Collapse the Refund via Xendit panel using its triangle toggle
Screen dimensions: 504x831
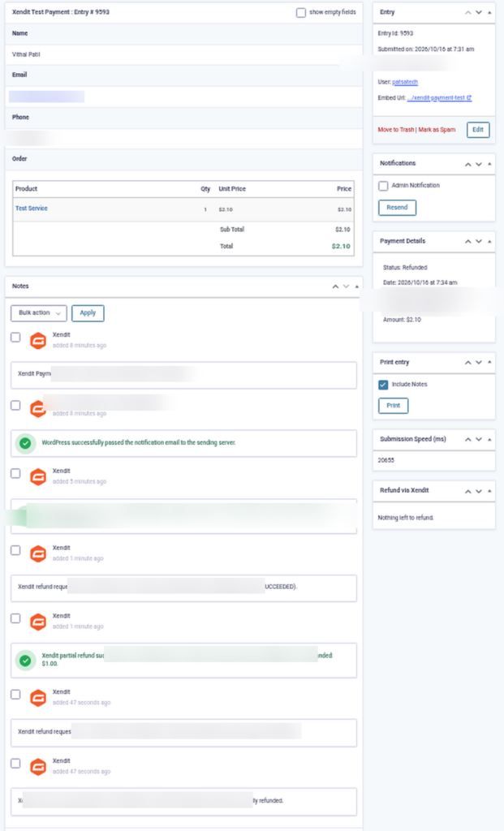point(489,491)
